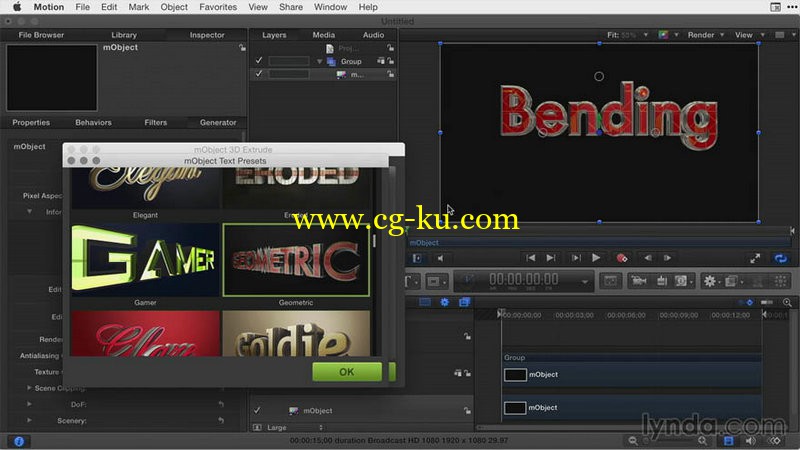The height and width of the screenshot is (450, 800).
Task: Select the Geometric text preset thumbnail
Action: click(296, 260)
